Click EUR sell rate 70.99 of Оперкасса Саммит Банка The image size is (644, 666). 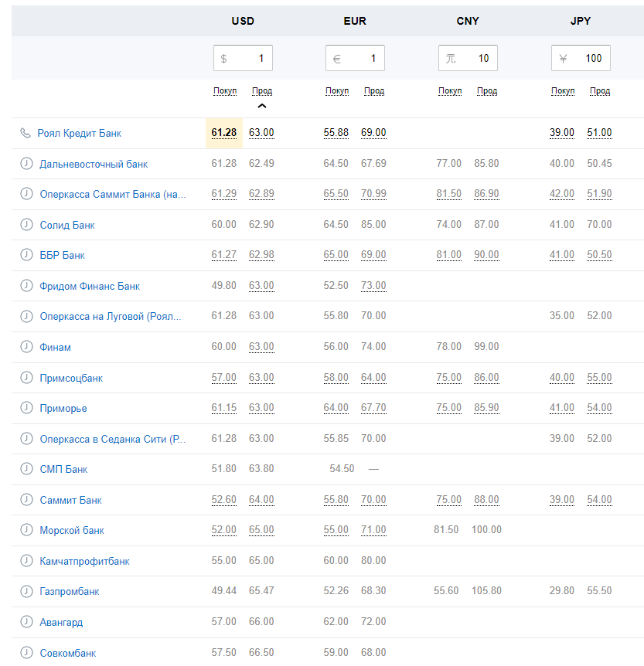point(373,194)
